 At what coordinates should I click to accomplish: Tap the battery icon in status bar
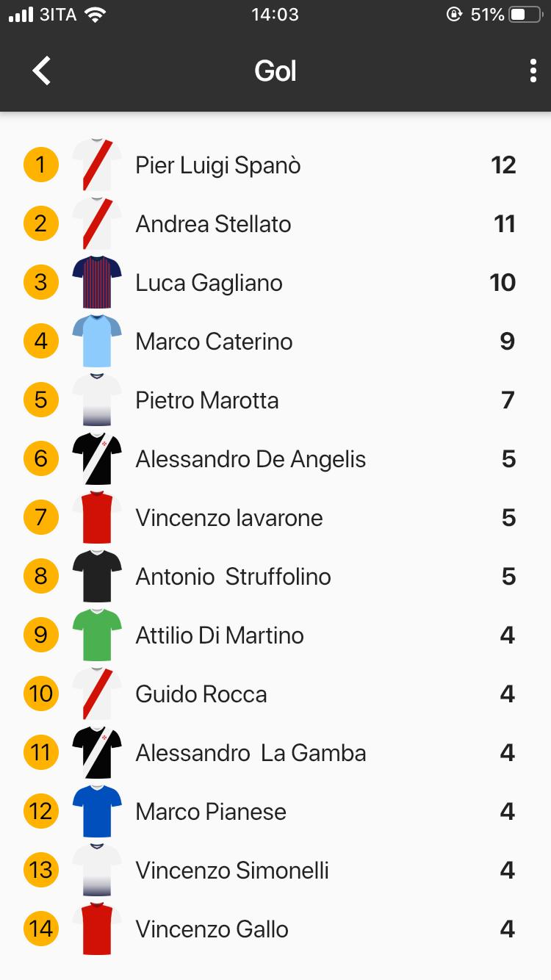525,15
